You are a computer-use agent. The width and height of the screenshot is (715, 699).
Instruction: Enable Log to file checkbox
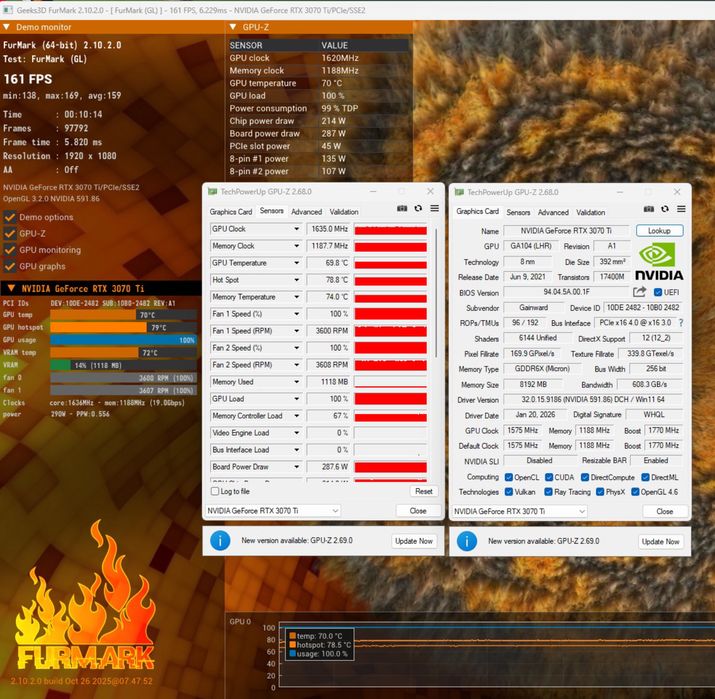(215, 491)
